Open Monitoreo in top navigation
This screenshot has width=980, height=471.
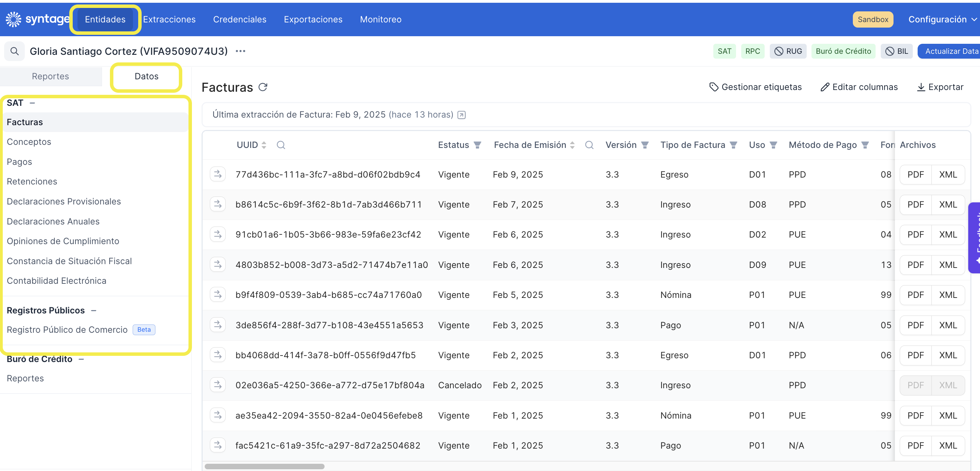pyautogui.click(x=380, y=19)
